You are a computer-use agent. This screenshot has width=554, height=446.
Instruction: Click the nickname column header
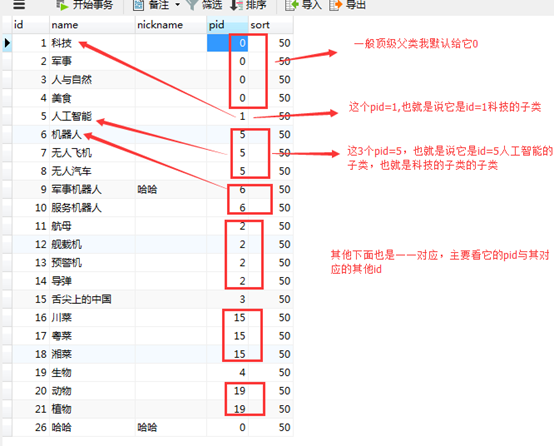pyautogui.click(x=171, y=25)
